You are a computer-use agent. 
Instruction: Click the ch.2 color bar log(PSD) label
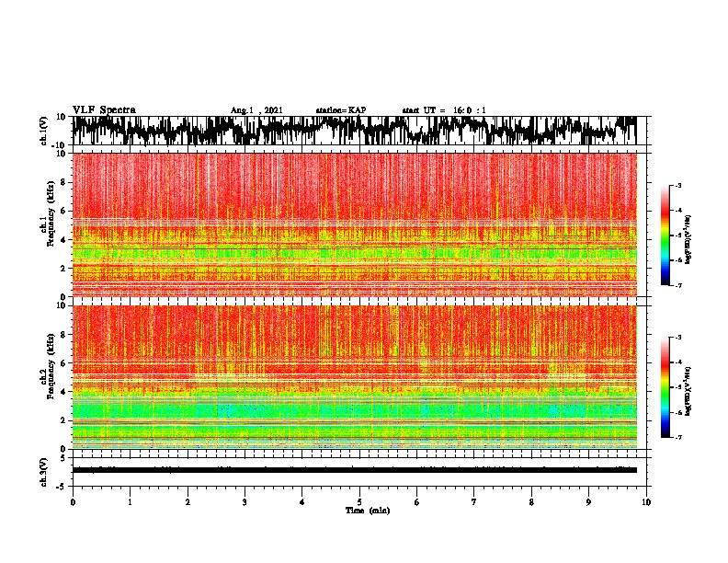688,392
